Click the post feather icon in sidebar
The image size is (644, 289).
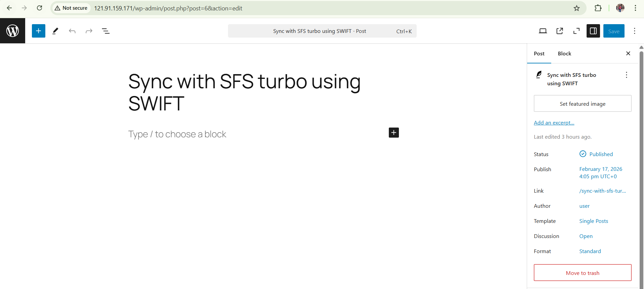point(539,75)
